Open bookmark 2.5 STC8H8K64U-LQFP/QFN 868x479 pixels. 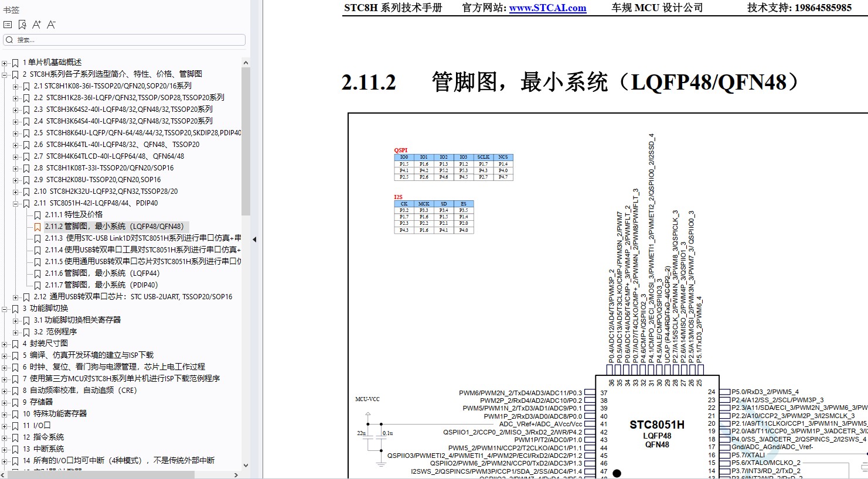coord(137,133)
